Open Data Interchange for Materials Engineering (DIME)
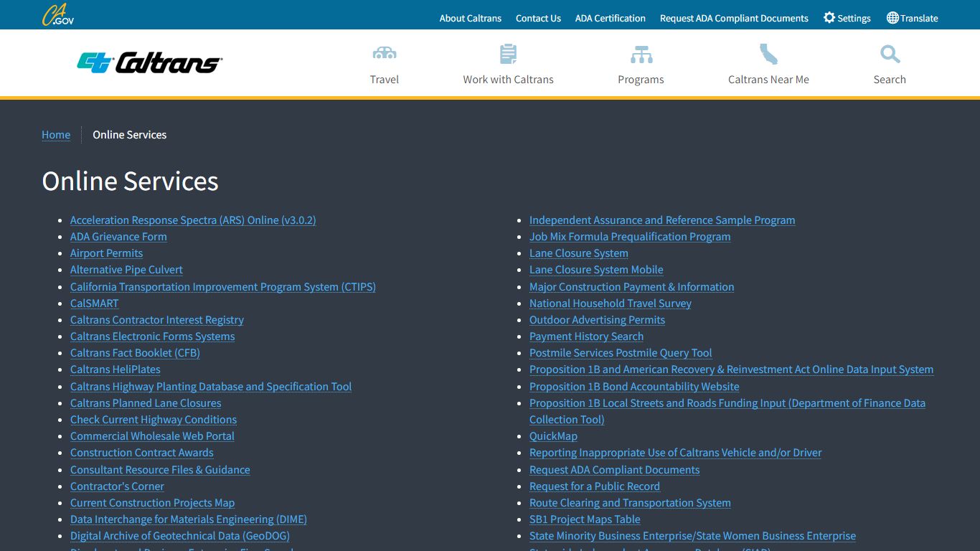 coord(189,519)
